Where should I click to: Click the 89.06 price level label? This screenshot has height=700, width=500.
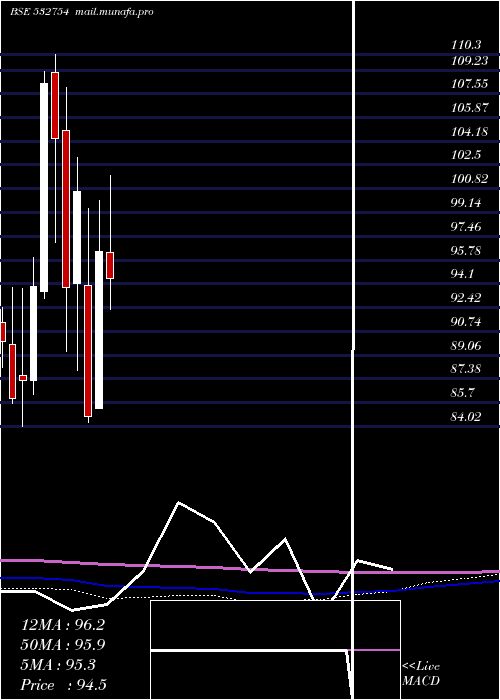(466, 346)
